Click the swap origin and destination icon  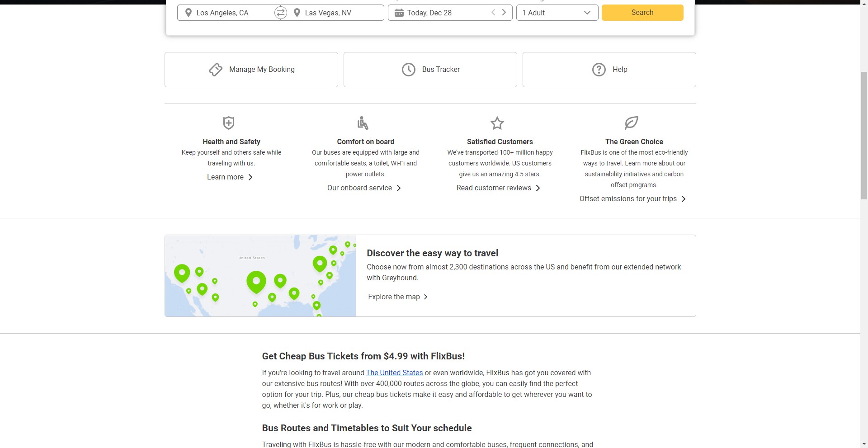tap(280, 13)
